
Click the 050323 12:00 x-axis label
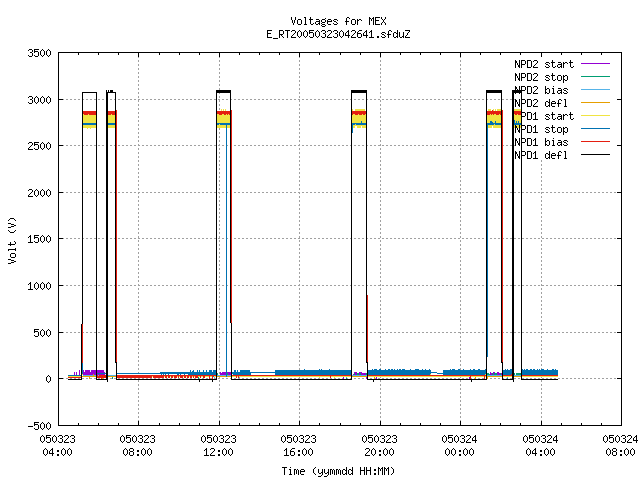(x=218, y=446)
